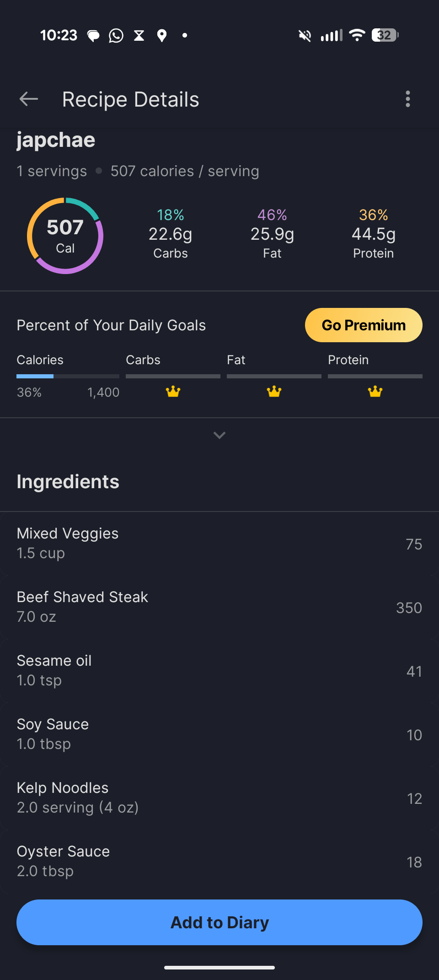Tap the 44.5g Protein macro value
Screen dimensions: 439x980
pyautogui.click(x=373, y=234)
